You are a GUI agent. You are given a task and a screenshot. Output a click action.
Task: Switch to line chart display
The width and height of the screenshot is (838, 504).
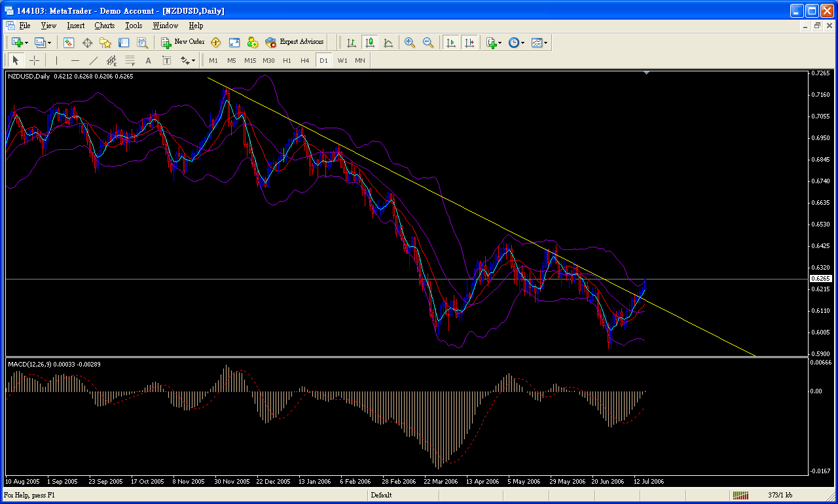coord(388,43)
